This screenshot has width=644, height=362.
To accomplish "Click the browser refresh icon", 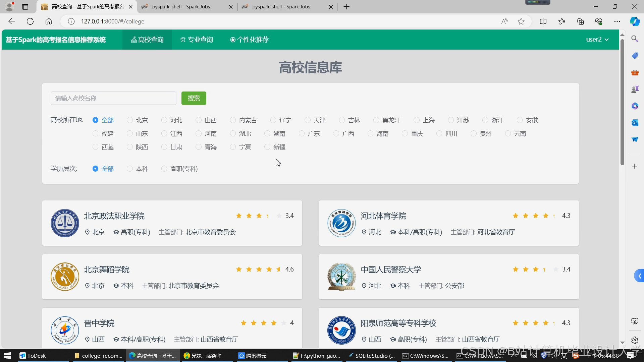I will (30, 21).
